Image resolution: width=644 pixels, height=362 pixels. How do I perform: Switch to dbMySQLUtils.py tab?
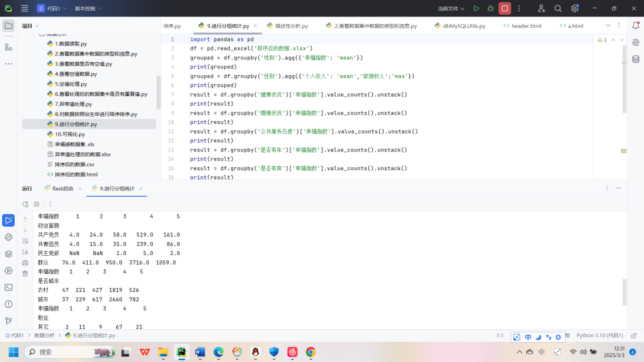(460, 26)
